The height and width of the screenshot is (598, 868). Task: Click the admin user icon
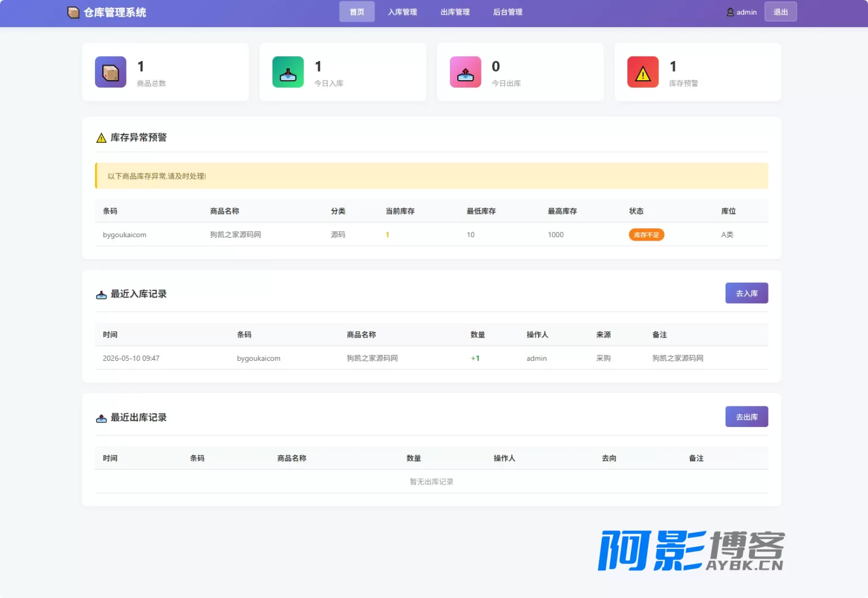coord(730,12)
